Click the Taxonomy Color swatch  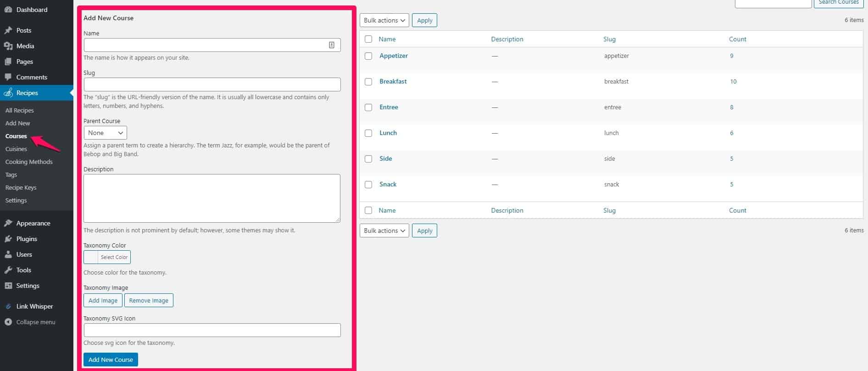coord(91,257)
